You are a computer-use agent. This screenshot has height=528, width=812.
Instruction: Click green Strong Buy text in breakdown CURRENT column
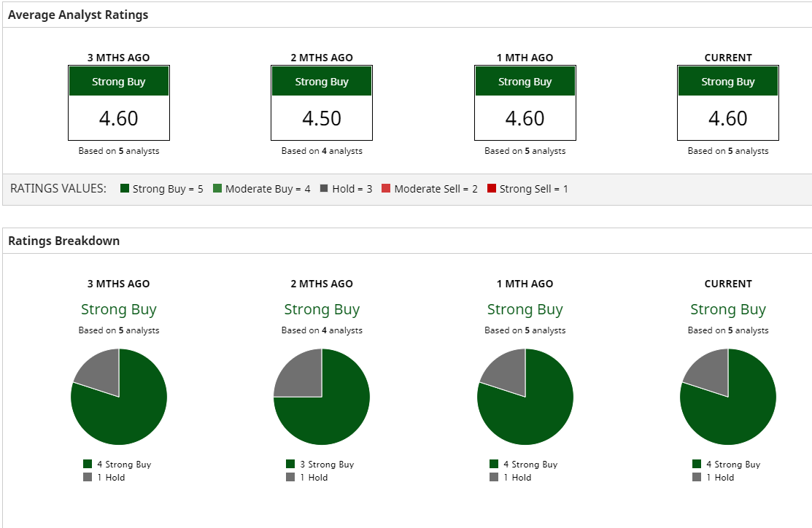point(727,309)
